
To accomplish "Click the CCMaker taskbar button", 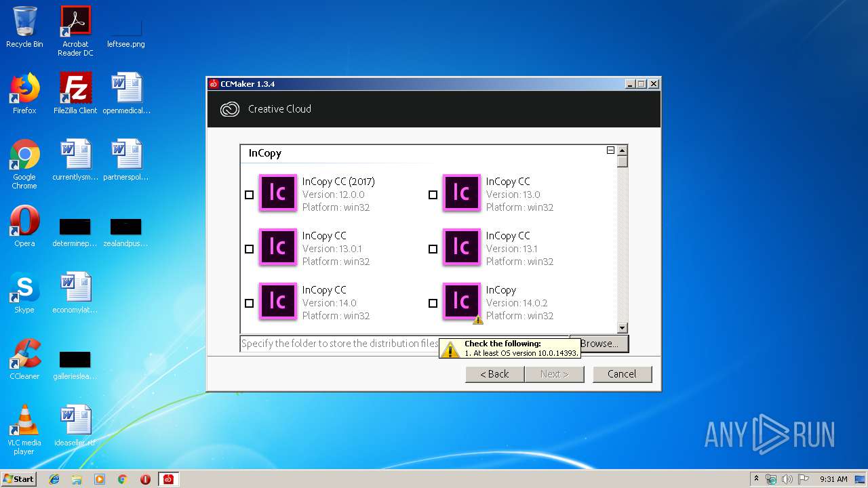I will (x=168, y=479).
